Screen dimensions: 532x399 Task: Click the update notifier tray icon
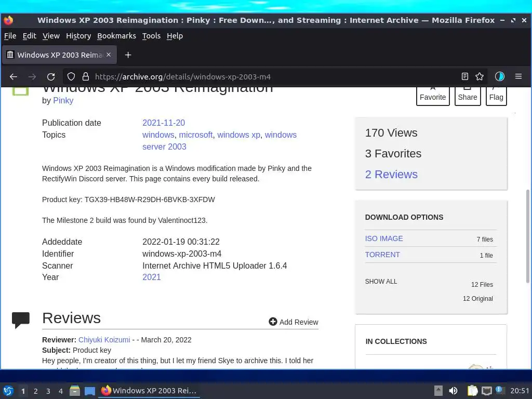pos(499,390)
